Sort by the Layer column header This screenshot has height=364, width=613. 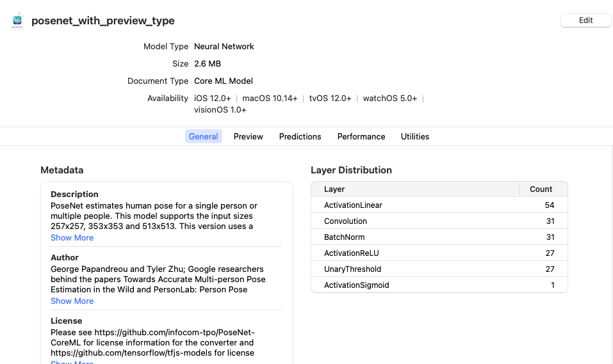415,189
